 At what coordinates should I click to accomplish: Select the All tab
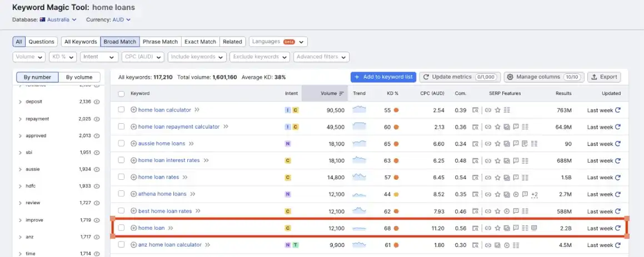click(19, 42)
